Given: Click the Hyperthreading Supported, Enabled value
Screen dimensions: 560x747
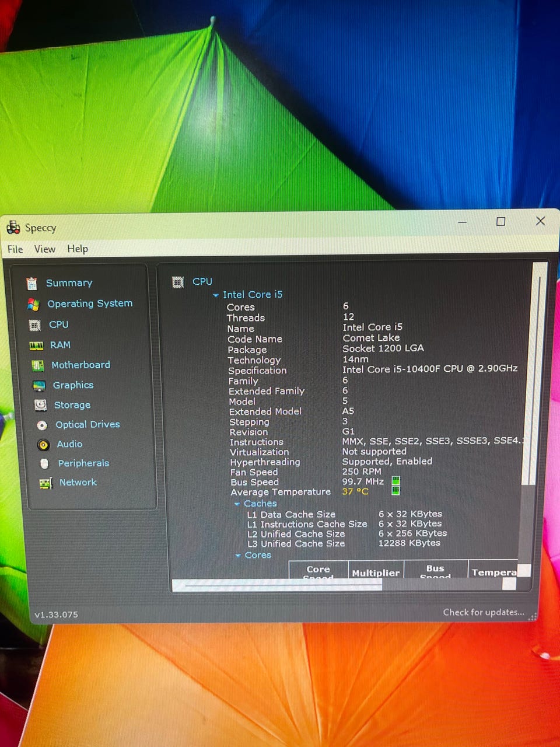Looking at the screenshot, I should pyautogui.click(x=387, y=462).
